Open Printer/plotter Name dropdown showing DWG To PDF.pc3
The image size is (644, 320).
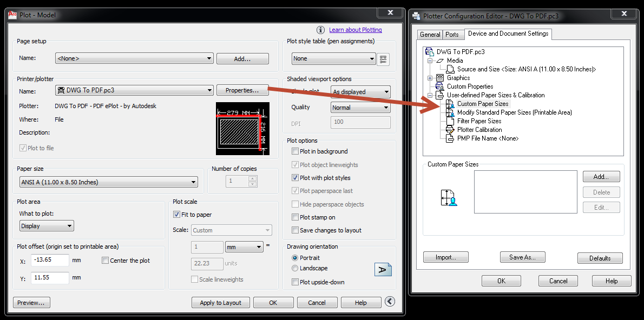(x=134, y=90)
